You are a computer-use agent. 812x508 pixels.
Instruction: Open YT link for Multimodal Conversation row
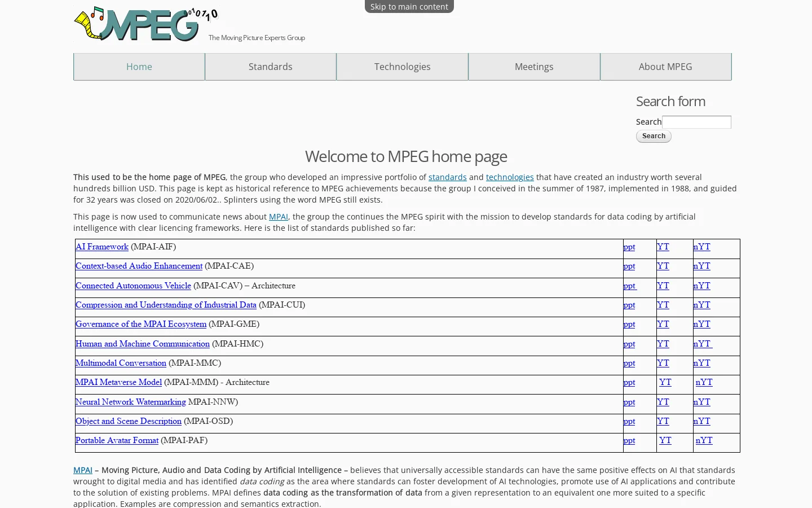(x=663, y=363)
